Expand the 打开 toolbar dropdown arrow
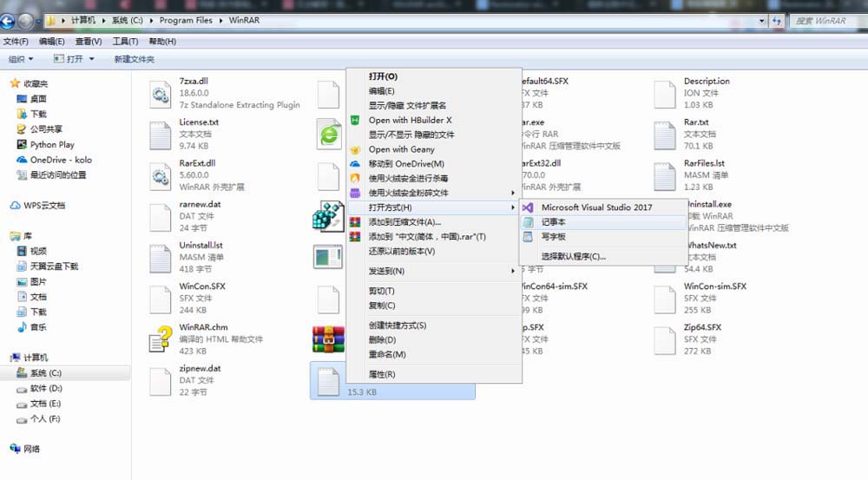The image size is (868, 480). (x=91, y=59)
